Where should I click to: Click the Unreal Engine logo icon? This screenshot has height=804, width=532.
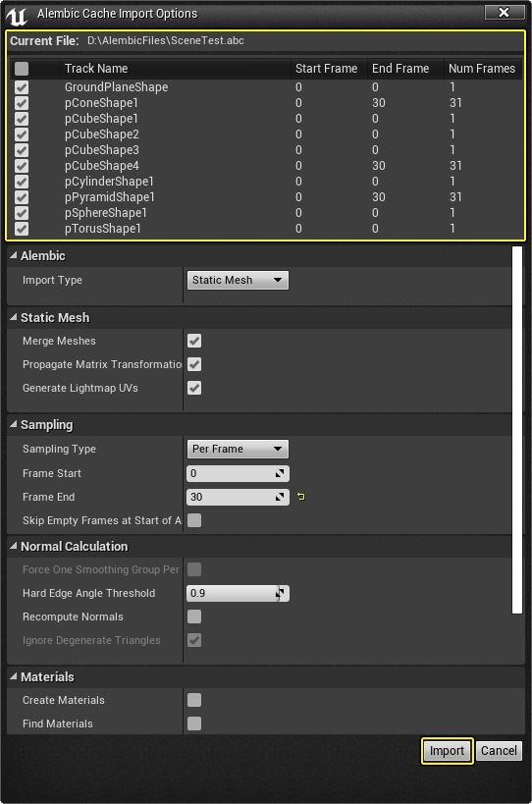pos(16,16)
